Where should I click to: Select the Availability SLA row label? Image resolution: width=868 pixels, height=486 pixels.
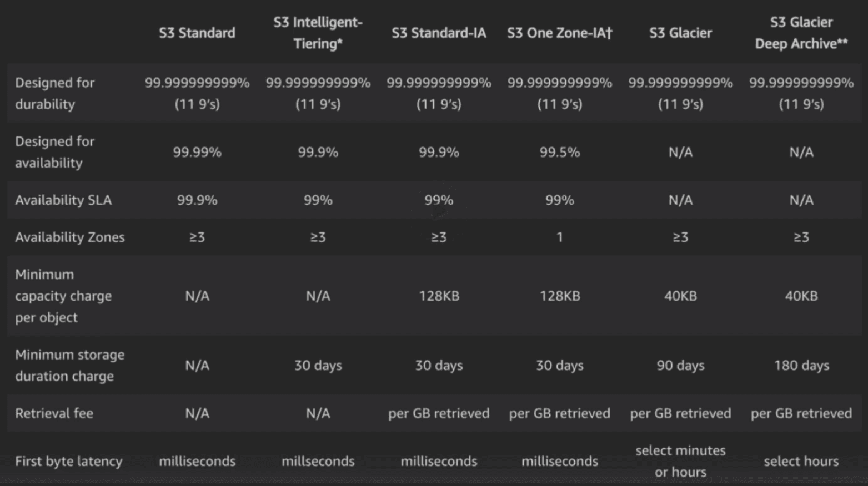(63, 200)
